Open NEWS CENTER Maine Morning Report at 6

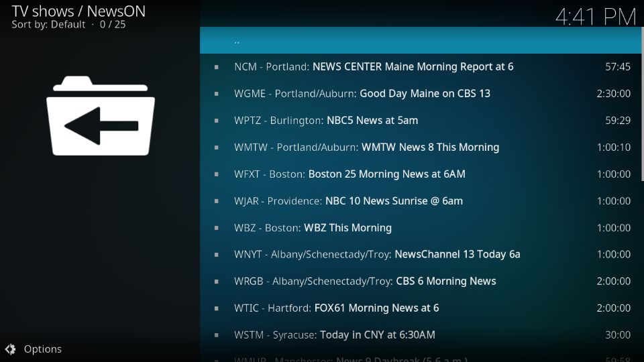(x=421, y=67)
